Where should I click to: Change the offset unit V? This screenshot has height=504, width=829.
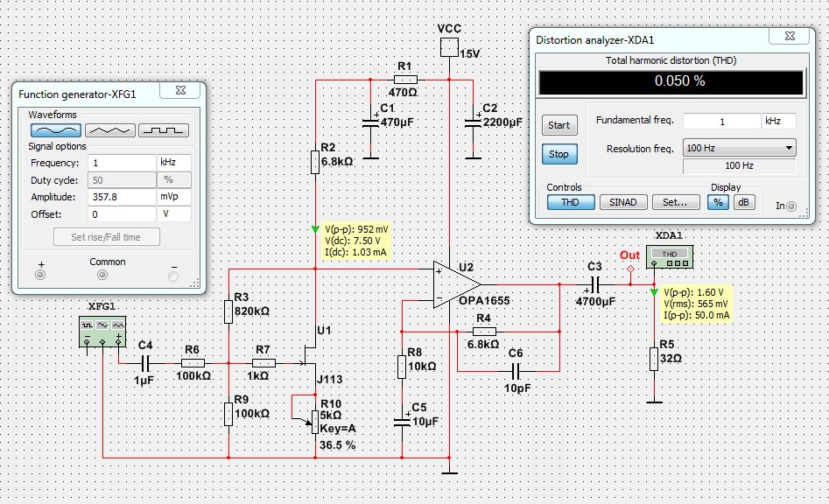point(174,214)
